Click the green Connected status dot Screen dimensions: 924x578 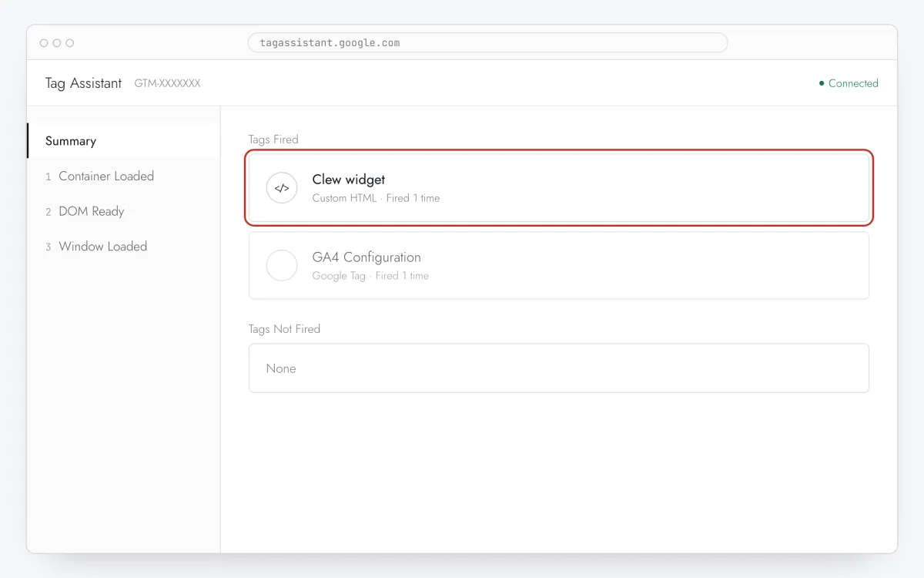click(x=822, y=83)
